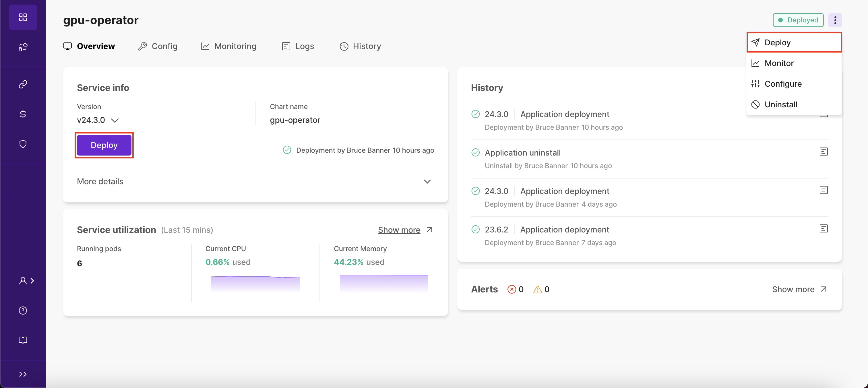Image resolution: width=868 pixels, height=388 pixels.
Task: Click the purple Deploy button
Action: pos(104,145)
